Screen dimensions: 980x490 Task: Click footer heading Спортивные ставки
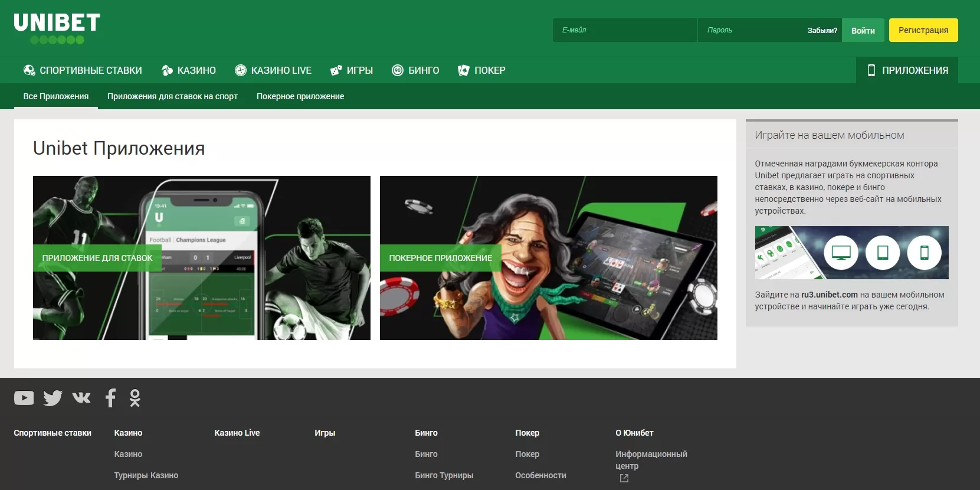(x=53, y=433)
